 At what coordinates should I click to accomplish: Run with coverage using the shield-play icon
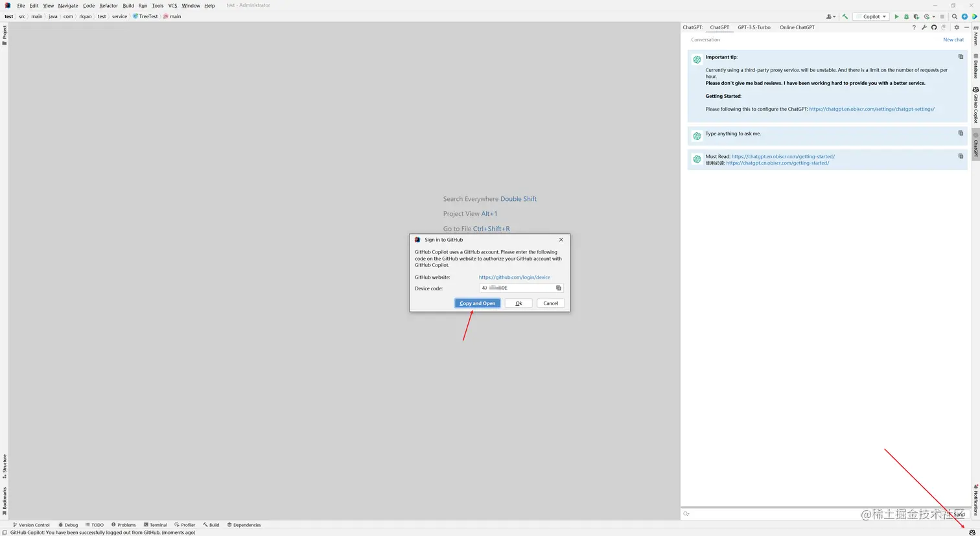[x=916, y=16]
